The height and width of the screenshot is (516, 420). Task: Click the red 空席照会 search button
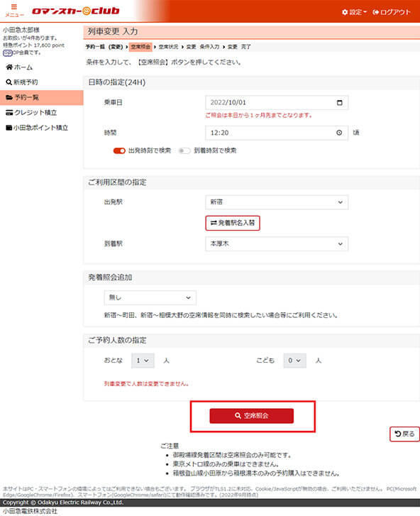[252, 416]
